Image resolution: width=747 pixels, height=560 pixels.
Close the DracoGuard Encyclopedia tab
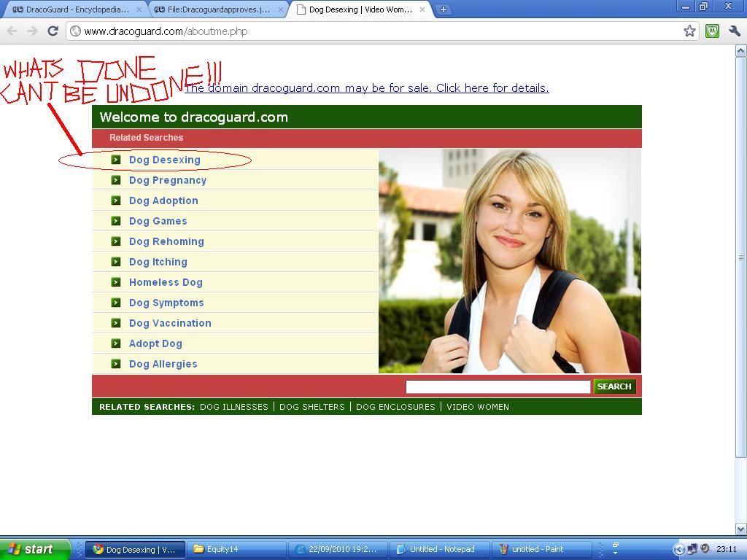(x=139, y=9)
